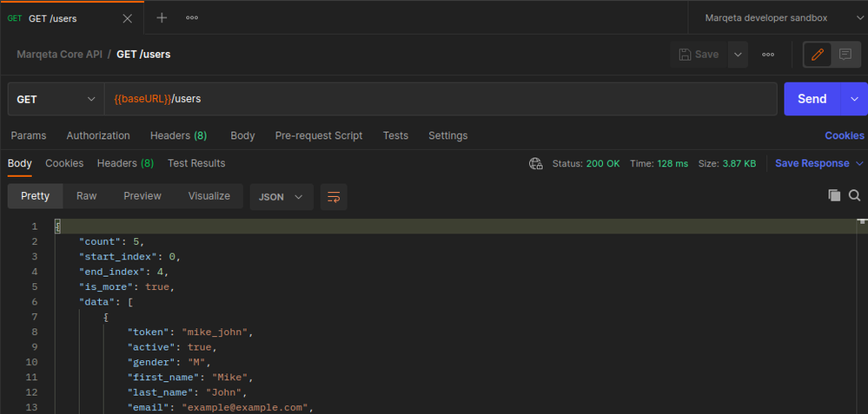Close the GET /users request tab
The height and width of the screenshot is (414, 868).
pyautogui.click(x=128, y=18)
